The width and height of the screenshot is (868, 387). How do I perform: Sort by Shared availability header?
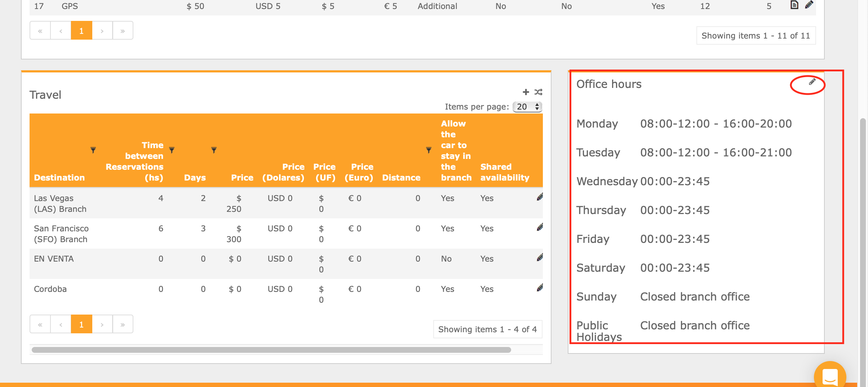pos(505,172)
